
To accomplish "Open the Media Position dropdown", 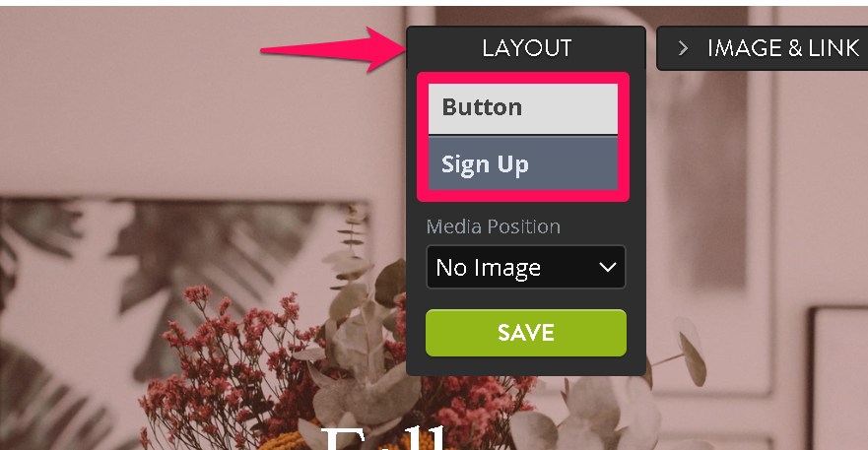I will 526,268.
